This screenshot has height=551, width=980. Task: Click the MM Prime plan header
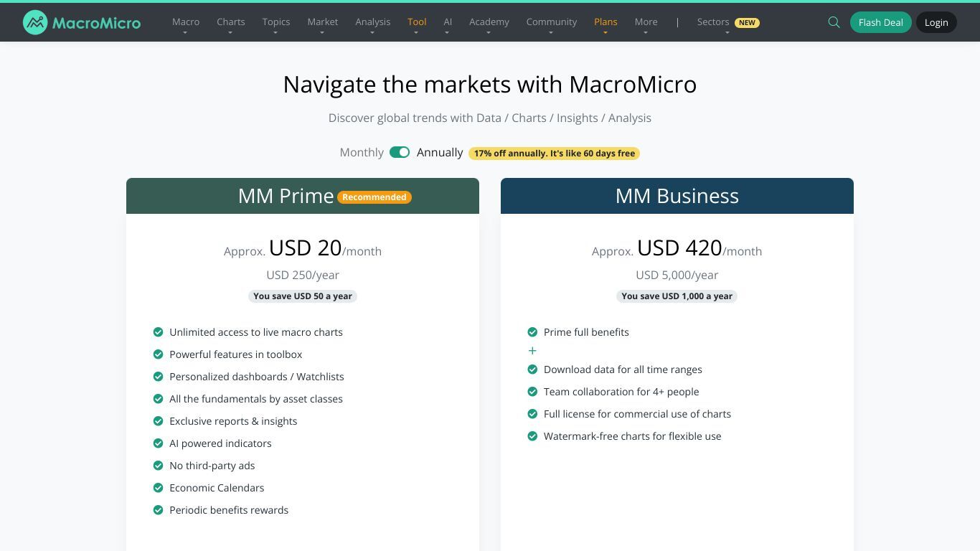(x=303, y=196)
